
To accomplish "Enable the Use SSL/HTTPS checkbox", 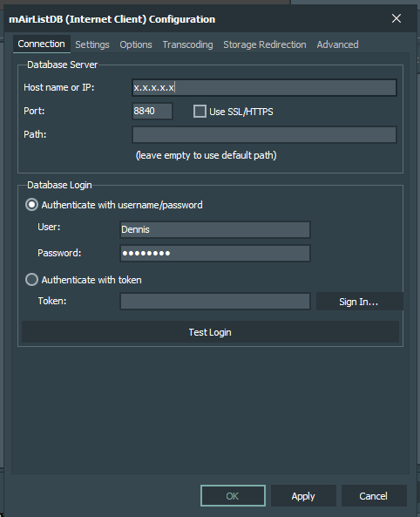I will click(x=200, y=112).
